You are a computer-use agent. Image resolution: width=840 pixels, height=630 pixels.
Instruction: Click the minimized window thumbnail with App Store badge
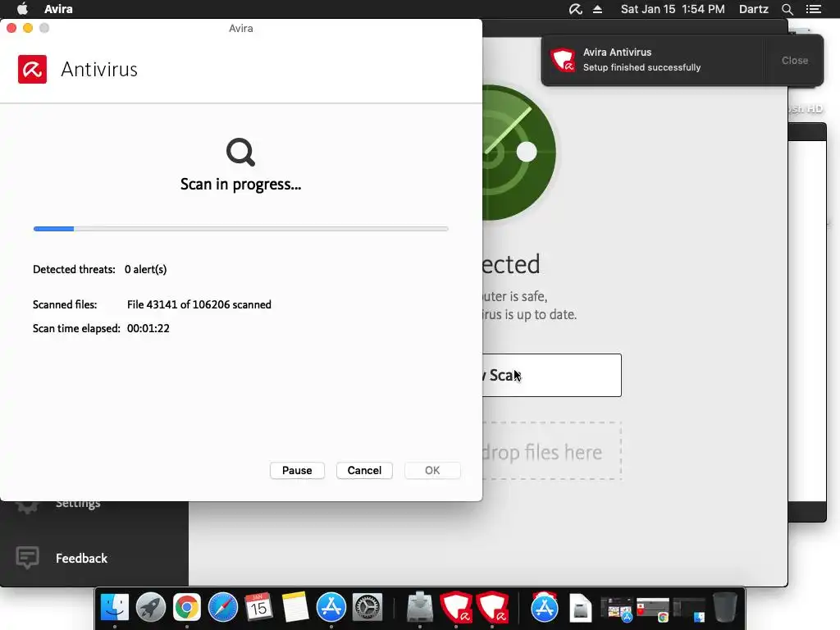pos(616,609)
